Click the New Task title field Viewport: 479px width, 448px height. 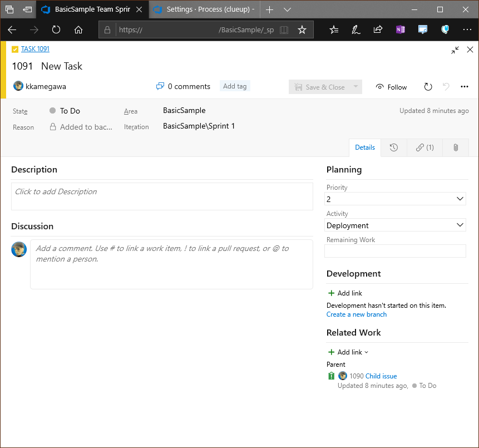[62, 66]
